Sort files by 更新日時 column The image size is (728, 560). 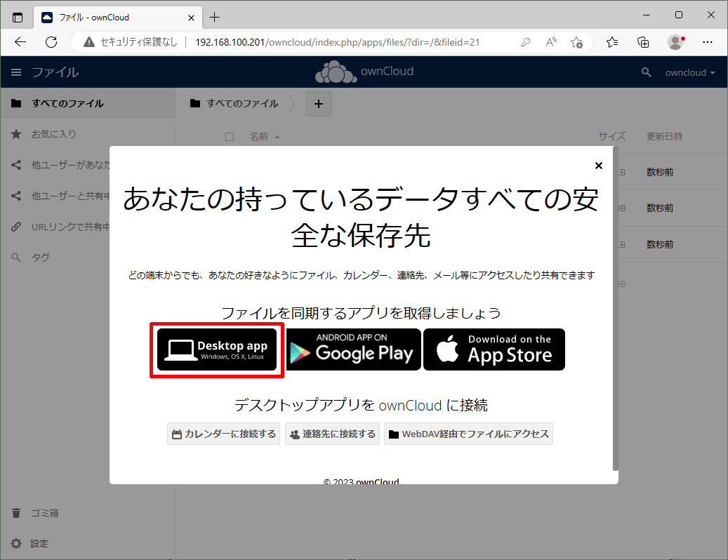coord(664,136)
